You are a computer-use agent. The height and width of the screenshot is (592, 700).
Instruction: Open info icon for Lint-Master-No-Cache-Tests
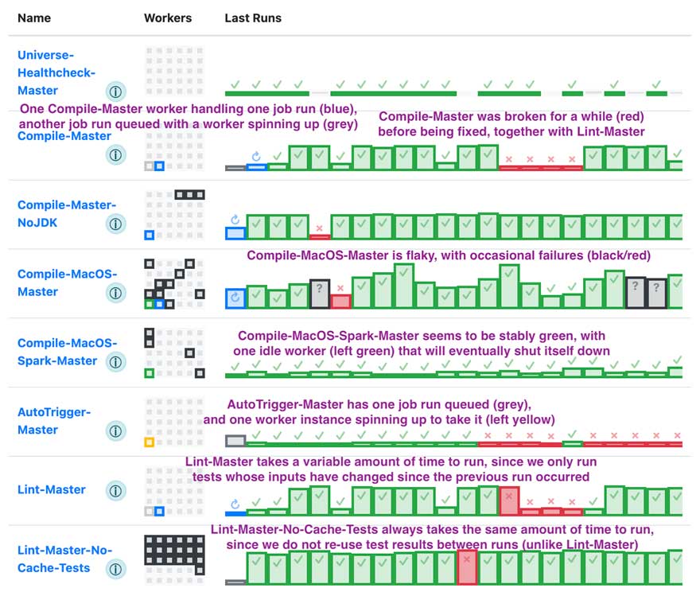coord(116,569)
